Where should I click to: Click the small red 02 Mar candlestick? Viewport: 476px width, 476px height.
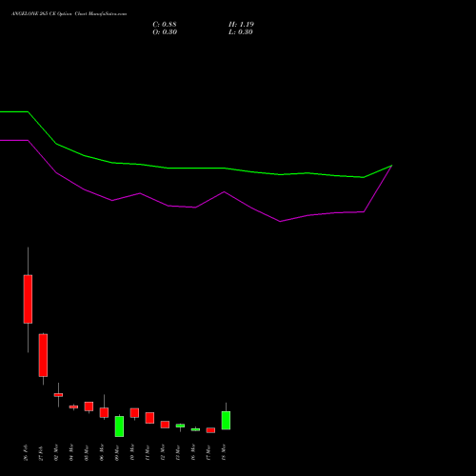click(58, 395)
